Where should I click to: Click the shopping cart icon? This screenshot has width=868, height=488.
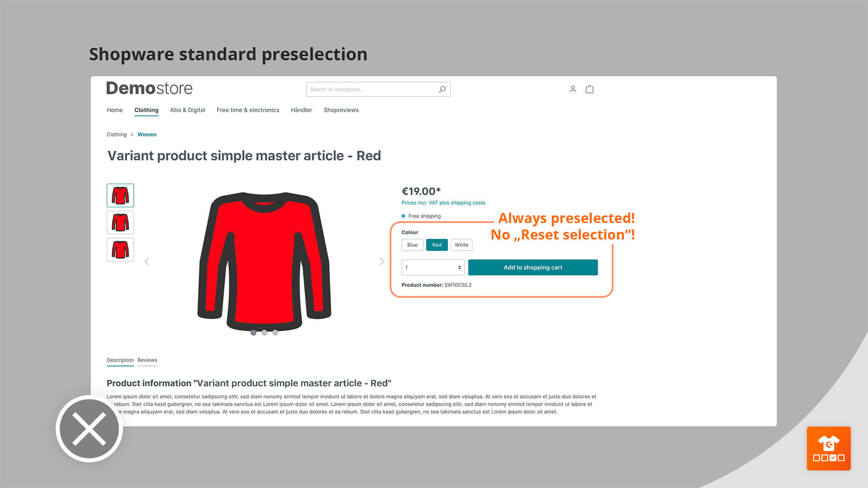point(590,89)
